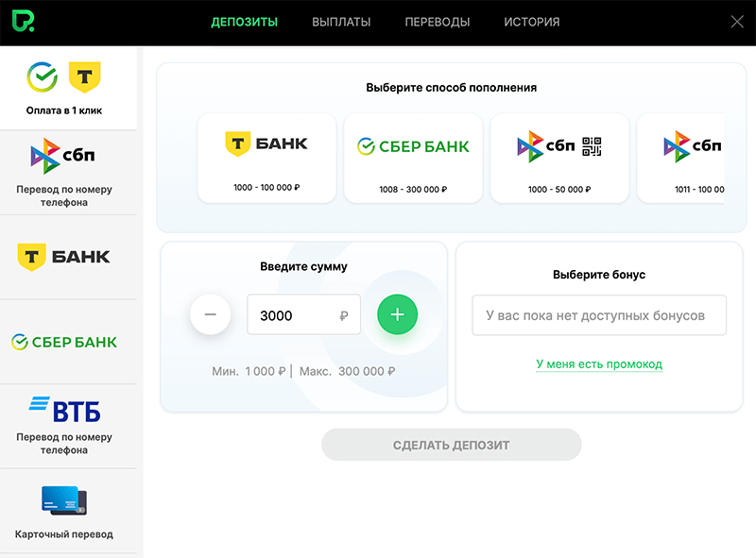The image size is (756, 558).
Task: Decrease amount with the minus button
Action: (210, 314)
